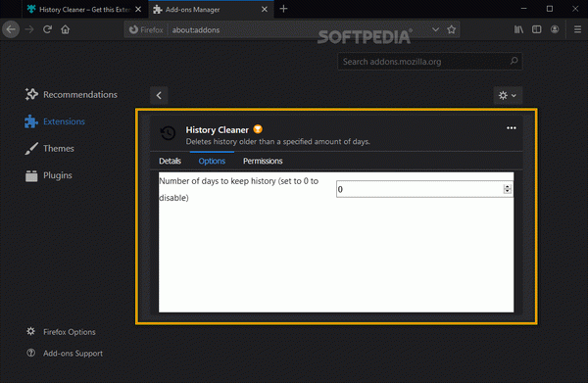Click the 'Deletes history older than' description

coord(278,142)
